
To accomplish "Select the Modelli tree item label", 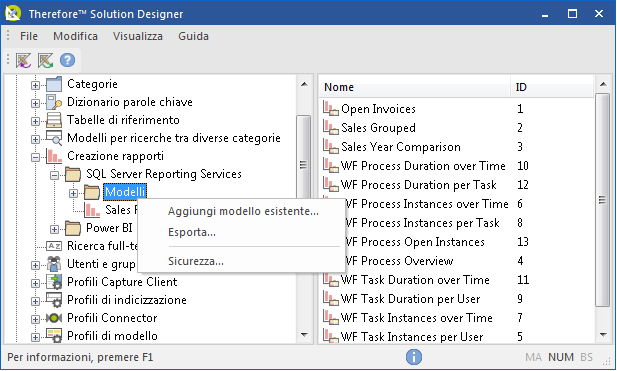I will click(125, 192).
